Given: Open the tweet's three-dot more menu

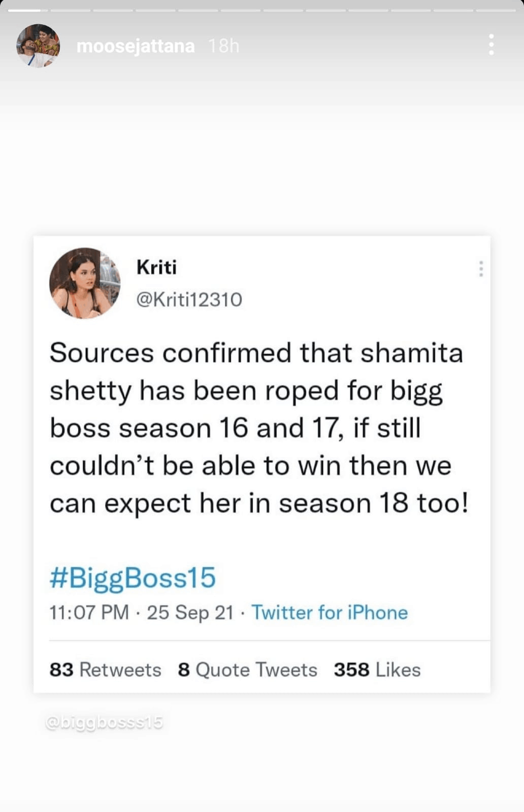Looking at the screenshot, I should [x=480, y=269].
